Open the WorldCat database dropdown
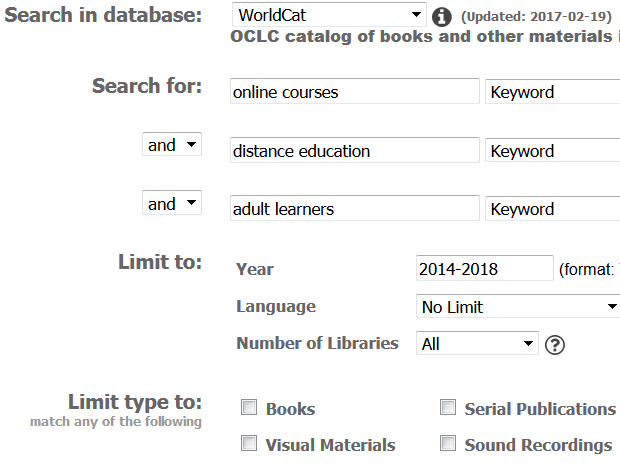The width and height of the screenshot is (620, 463). tap(329, 15)
